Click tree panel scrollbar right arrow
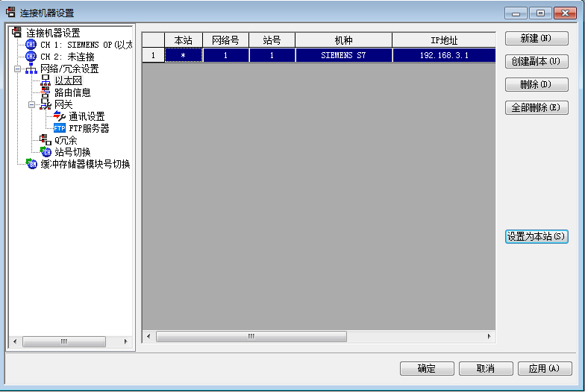 point(125,341)
